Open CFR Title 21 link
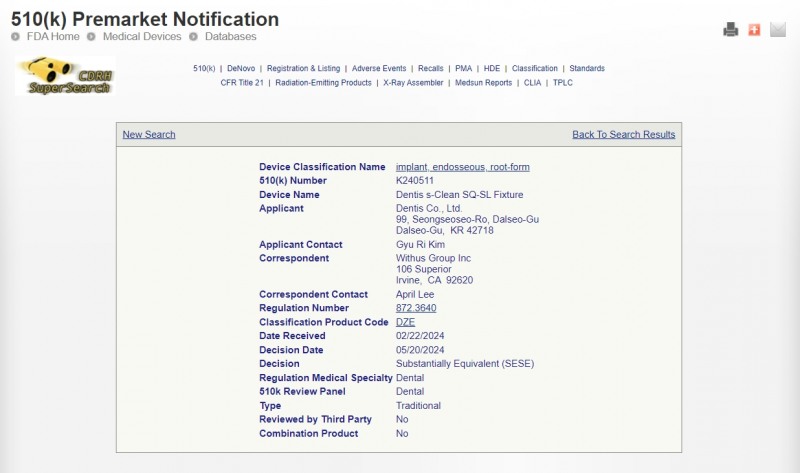 tap(242, 83)
